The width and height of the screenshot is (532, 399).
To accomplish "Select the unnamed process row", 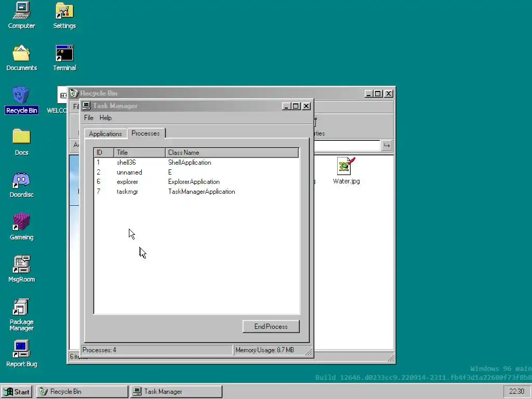I will click(196, 172).
